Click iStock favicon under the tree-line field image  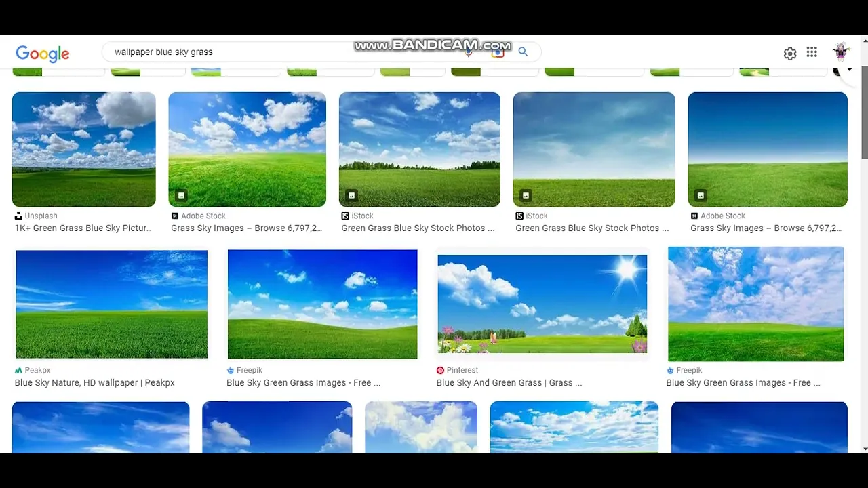[x=345, y=216]
